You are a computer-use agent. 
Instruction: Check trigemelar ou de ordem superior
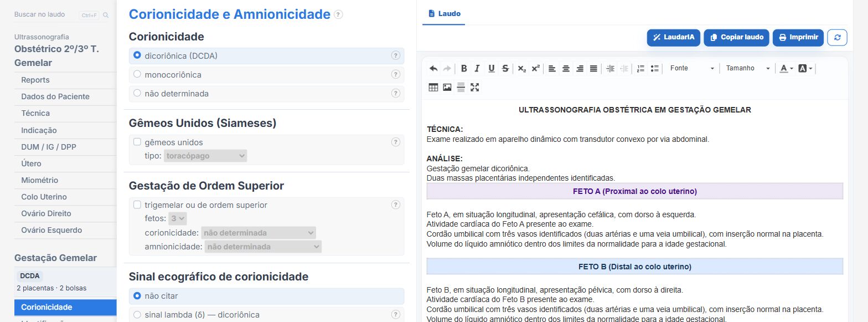coord(137,205)
